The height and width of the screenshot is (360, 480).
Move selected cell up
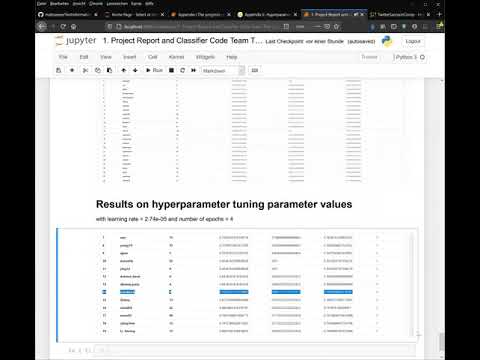(124, 70)
